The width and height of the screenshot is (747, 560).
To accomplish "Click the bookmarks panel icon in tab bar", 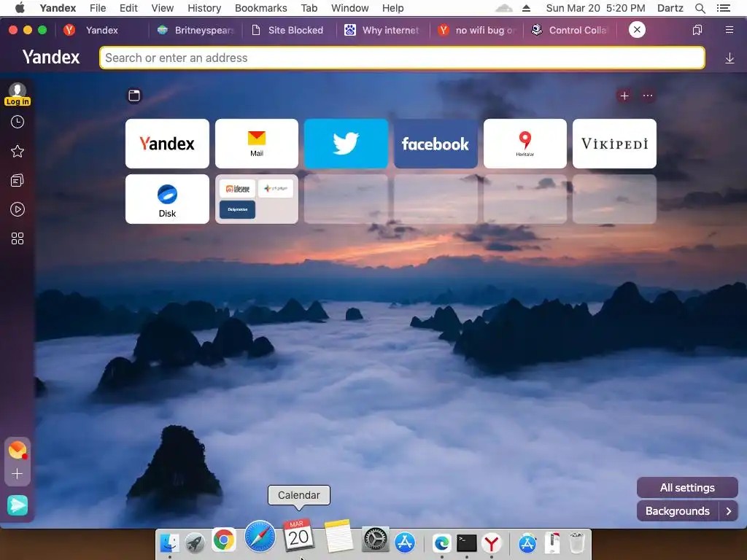I will point(697,30).
